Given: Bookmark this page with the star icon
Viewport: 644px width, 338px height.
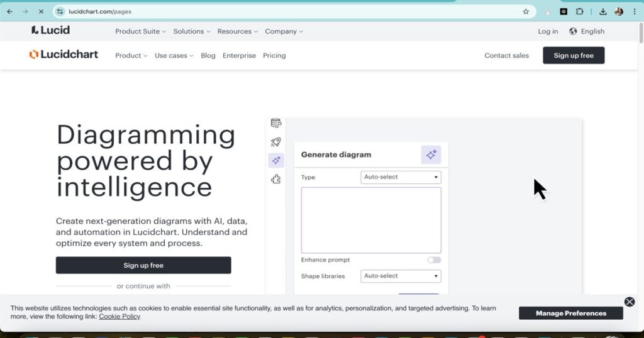Looking at the screenshot, I should pyautogui.click(x=526, y=11).
